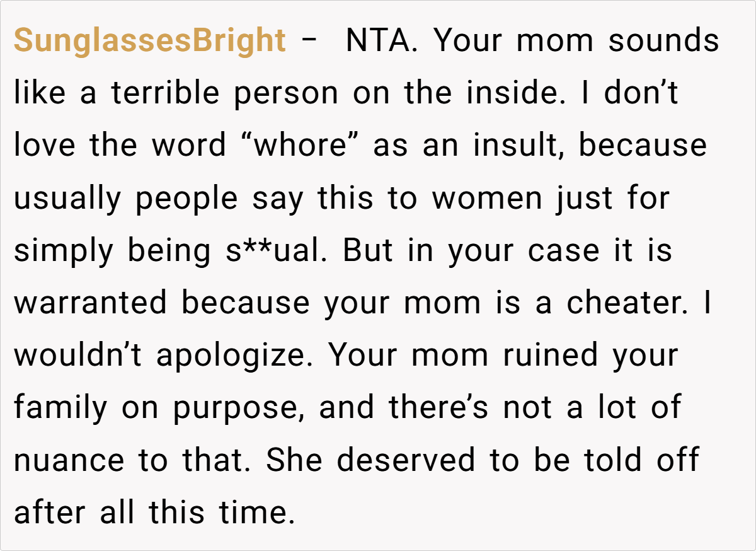Click the word "family" in the comment
The height and width of the screenshot is (551, 756).
[x=60, y=408]
